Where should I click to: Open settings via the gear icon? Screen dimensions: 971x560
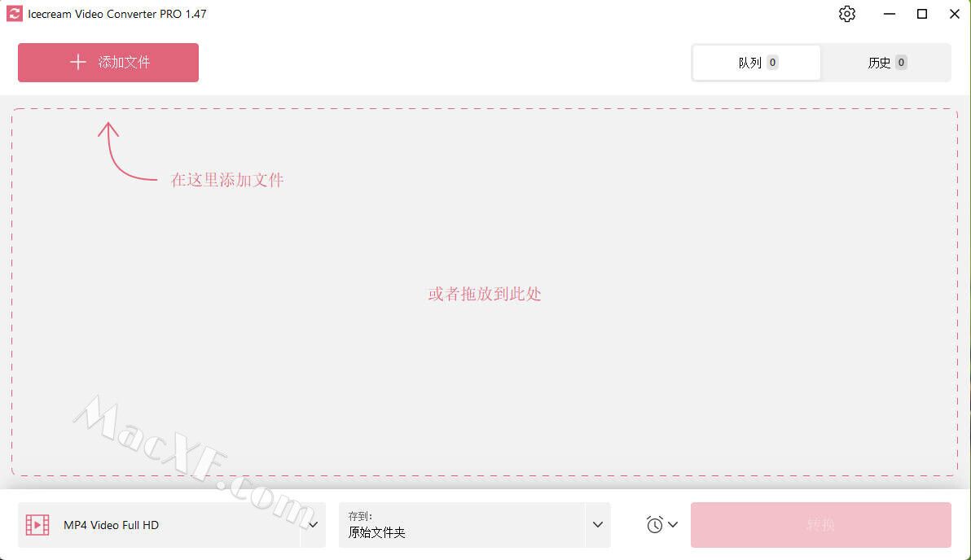(x=846, y=14)
